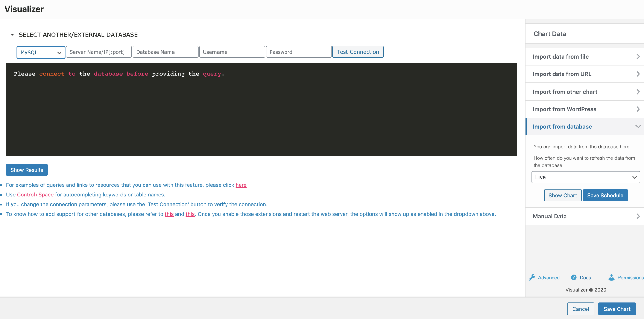Screen dimensions: 644x319
Task: Click the Permissions person icon
Action: (611, 278)
